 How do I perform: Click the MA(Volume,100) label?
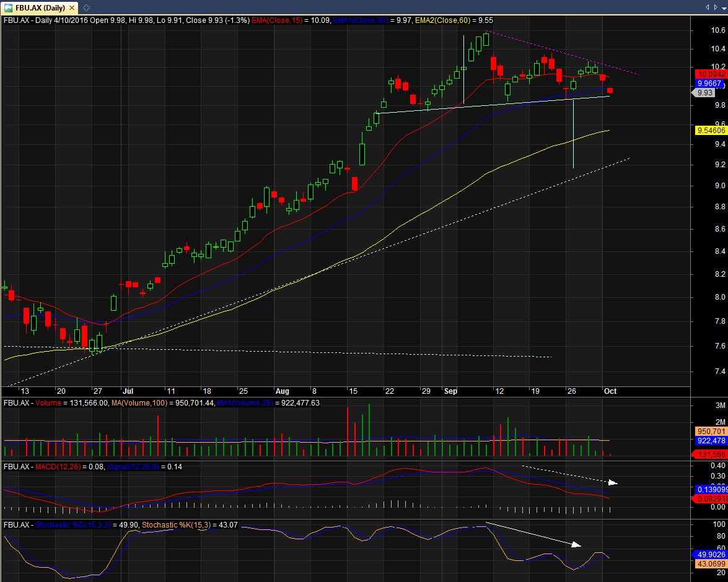(139, 403)
